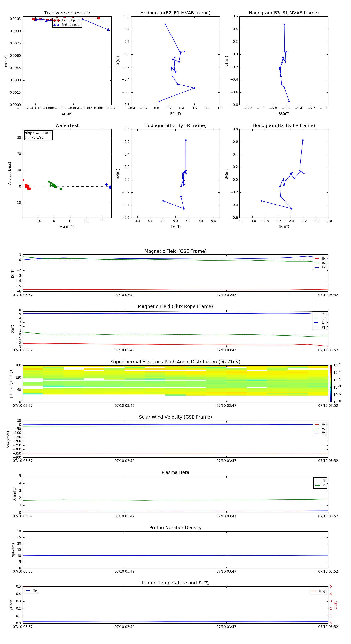The image size is (351, 644).
Task: Click the "Np(#/cc)" axis label
Action: [13, 550]
